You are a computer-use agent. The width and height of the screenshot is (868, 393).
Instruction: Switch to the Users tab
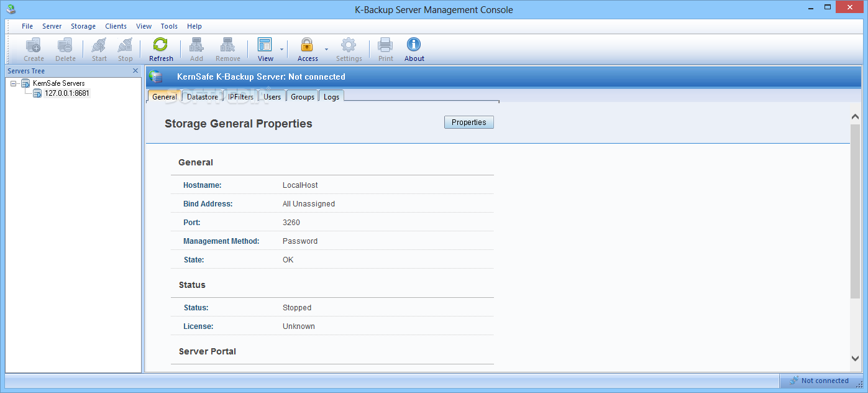tap(272, 96)
